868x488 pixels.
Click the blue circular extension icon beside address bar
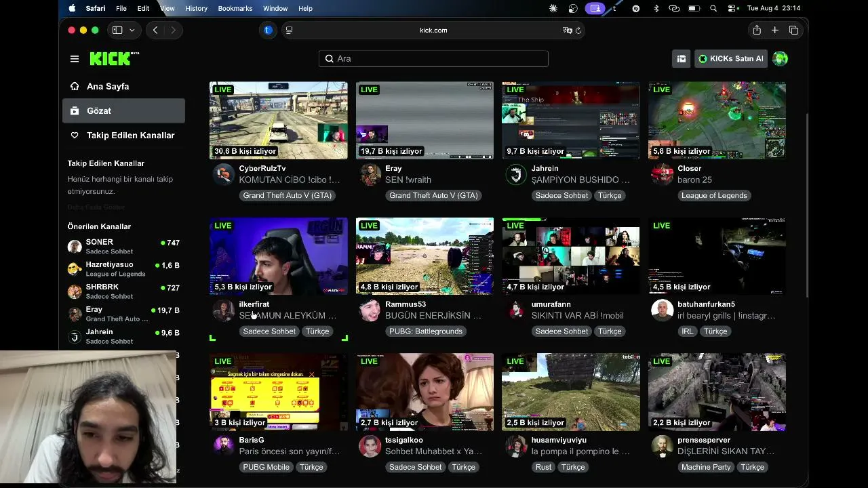268,30
